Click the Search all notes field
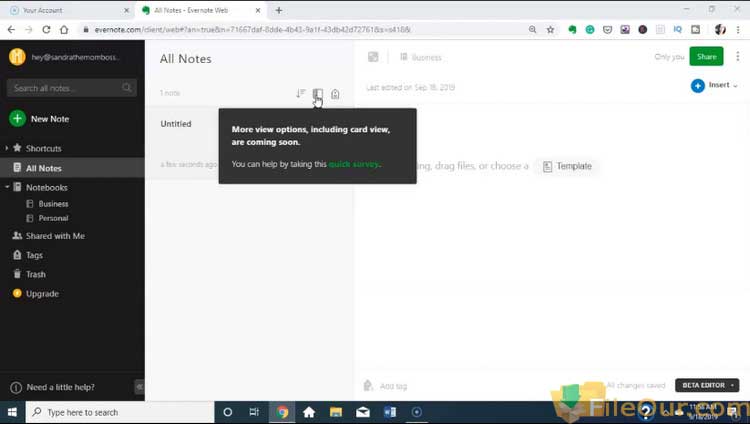 tap(72, 88)
